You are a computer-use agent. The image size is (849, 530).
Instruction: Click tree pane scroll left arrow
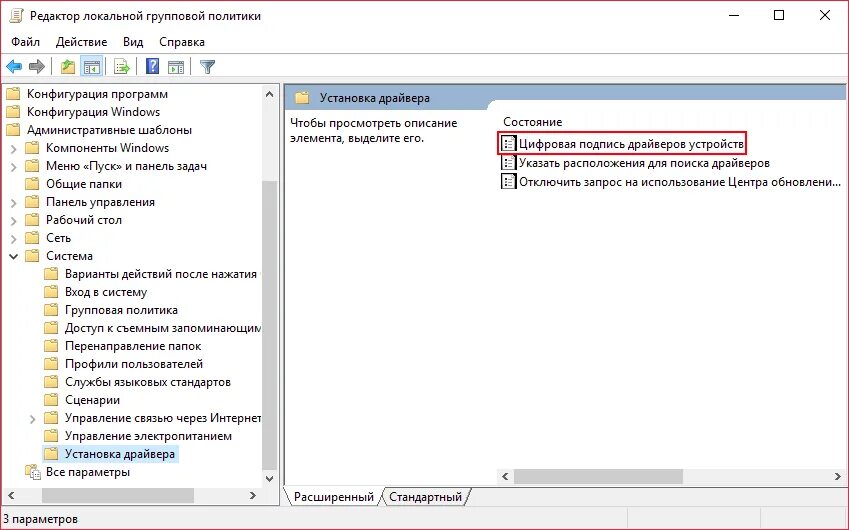[x=11, y=495]
